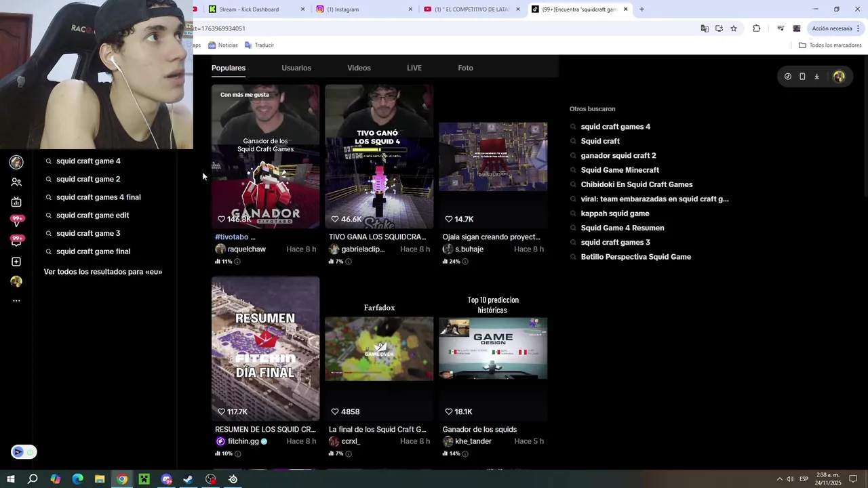This screenshot has height=488, width=868.
Task: Open Steam from the taskbar
Action: point(189,479)
